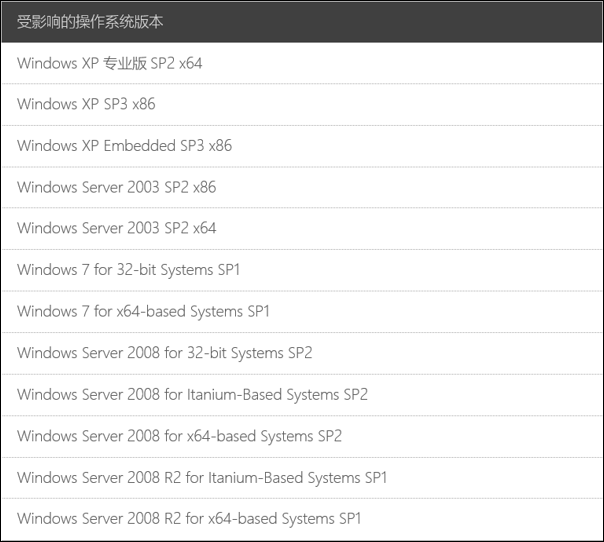Click the Windows Server 2003 SP2 x64 row
Screen dimensions: 604x542
click(302, 228)
